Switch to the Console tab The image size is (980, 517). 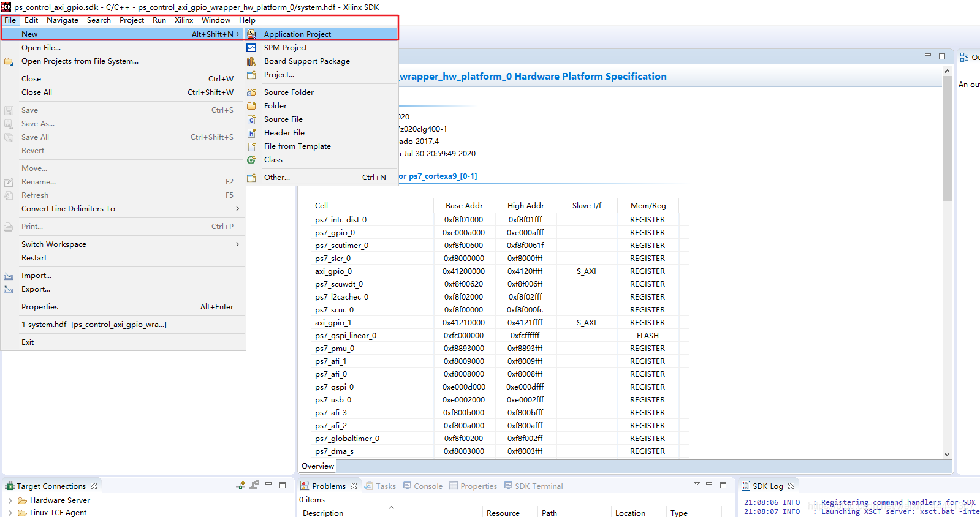point(423,486)
